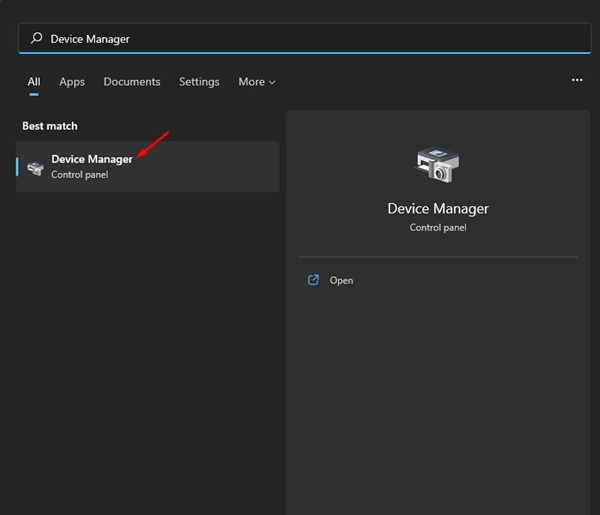Switch to the Settings filter tab
Screen dimensions: 600x515
tap(199, 82)
